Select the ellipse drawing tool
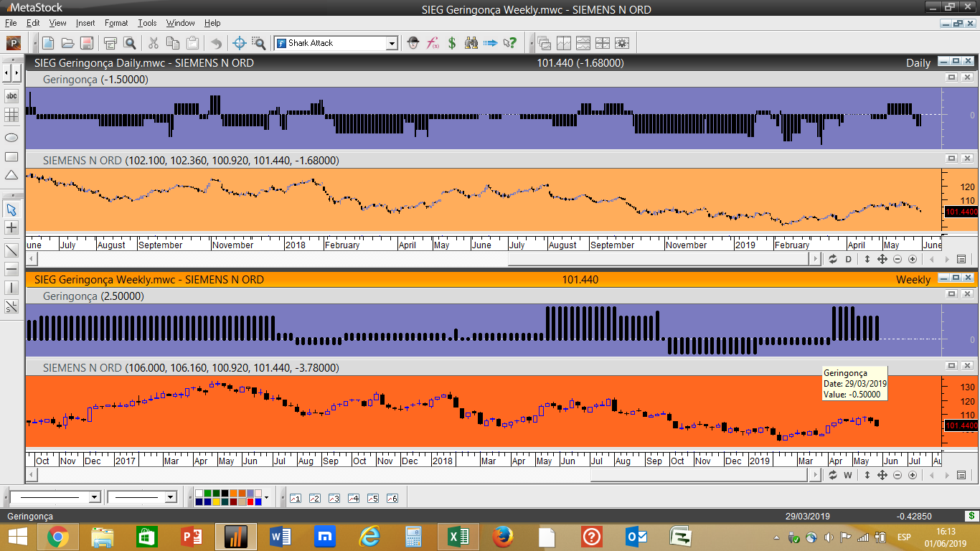The image size is (980, 551). coord(11,137)
